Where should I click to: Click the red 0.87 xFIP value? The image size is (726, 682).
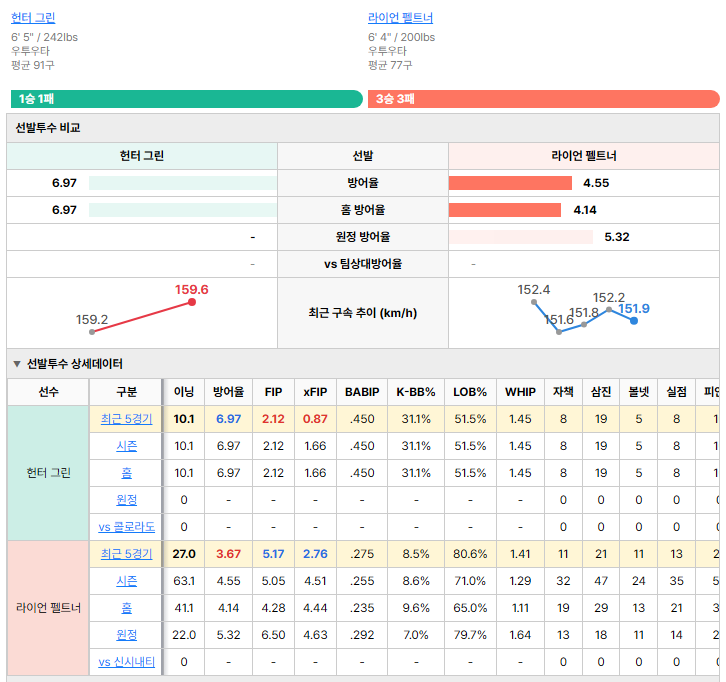315,419
